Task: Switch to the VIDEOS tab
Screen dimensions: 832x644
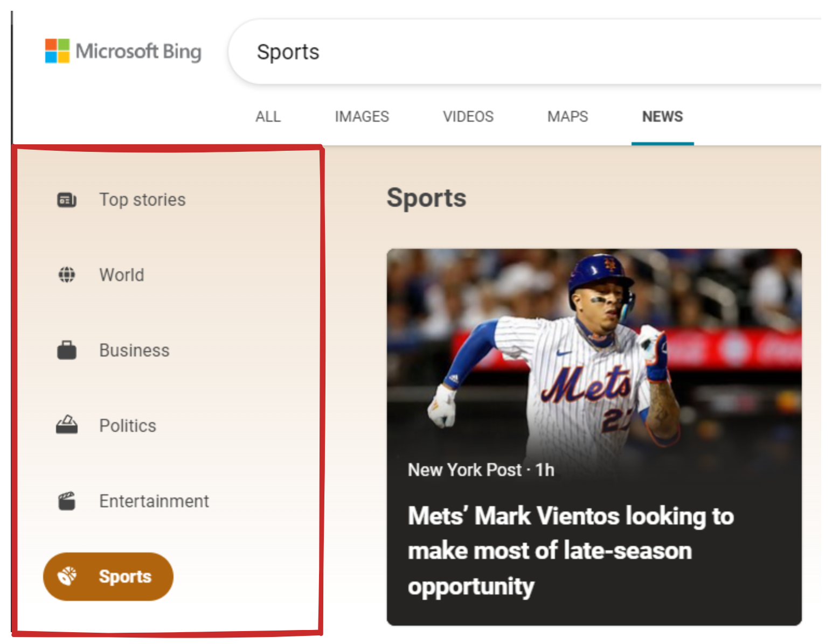Action: (x=468, y=117)
